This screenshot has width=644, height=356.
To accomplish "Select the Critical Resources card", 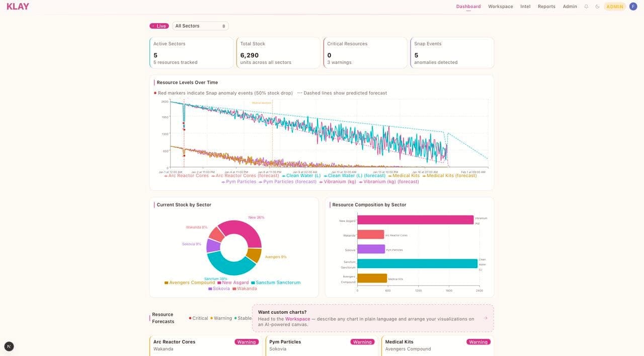I will (x=365, y=52).
